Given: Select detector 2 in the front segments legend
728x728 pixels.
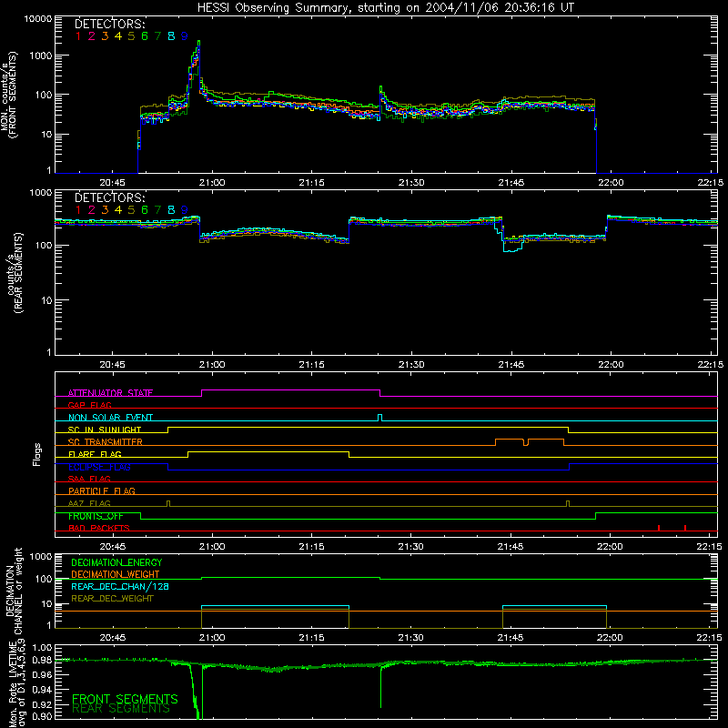Looking at the screenshot, I should click(92, 36).
